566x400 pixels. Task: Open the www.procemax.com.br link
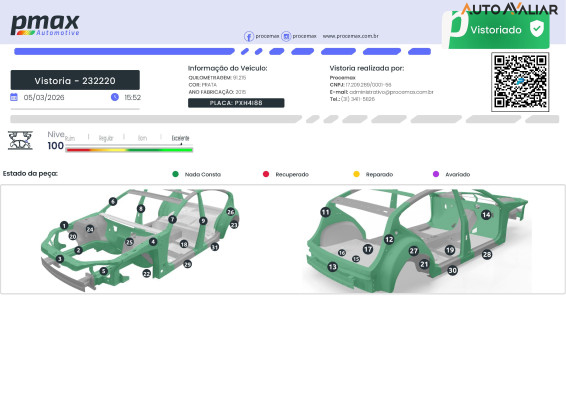click(x=351, y=36)
